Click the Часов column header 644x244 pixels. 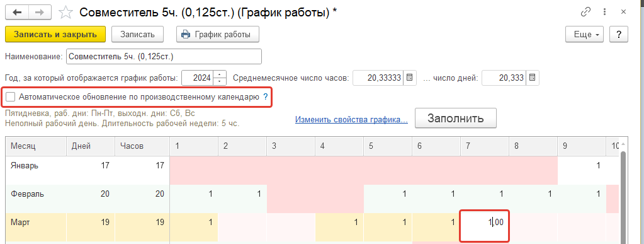click(x=142, y=146)
